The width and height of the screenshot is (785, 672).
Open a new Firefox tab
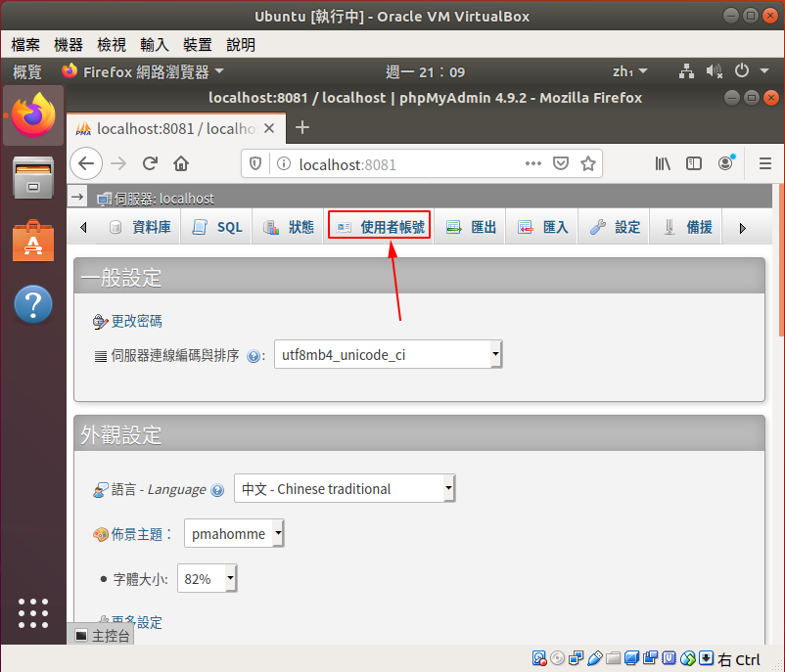(302, 127)
